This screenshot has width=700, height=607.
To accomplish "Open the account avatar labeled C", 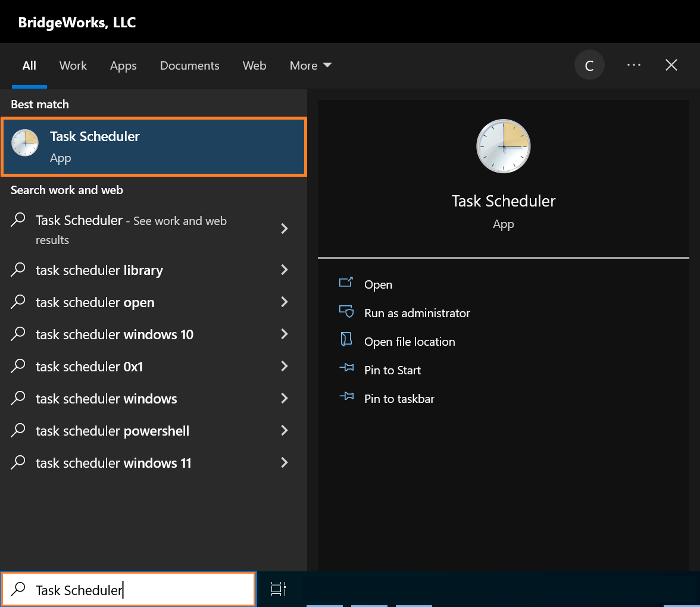I will pyautogui.click(x=589, y=65).
